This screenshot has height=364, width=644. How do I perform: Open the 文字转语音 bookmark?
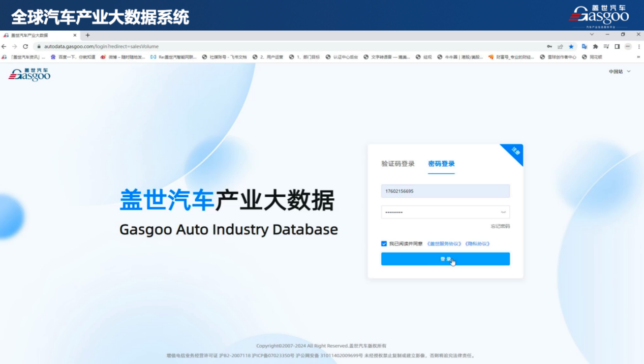(387, 57)
